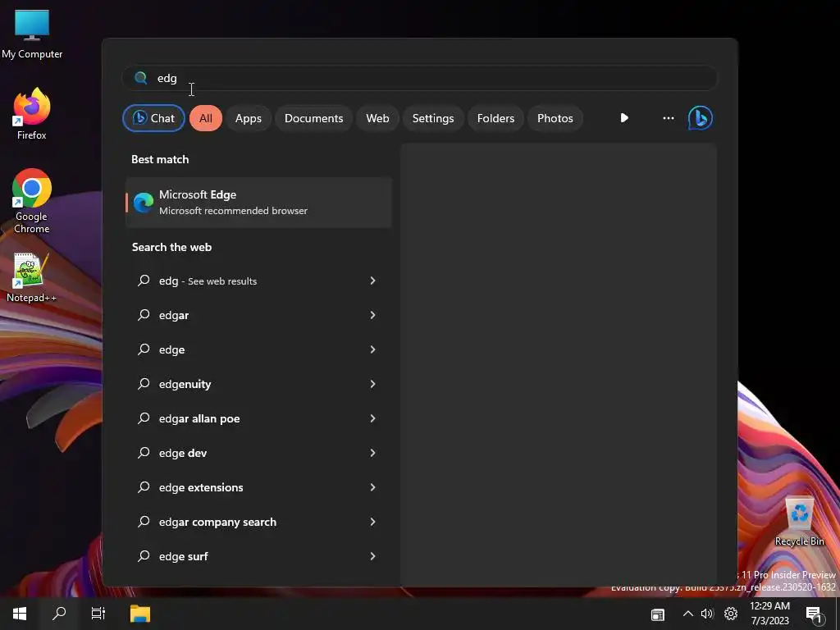The width and height of the screenshot is (840, 630).
Task: Expand the 'edgar company search' suggestion arrow
Action: click(373, 522)
